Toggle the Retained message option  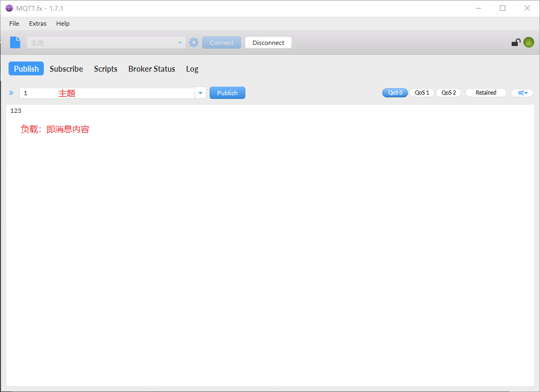click(x=486, y=93)
